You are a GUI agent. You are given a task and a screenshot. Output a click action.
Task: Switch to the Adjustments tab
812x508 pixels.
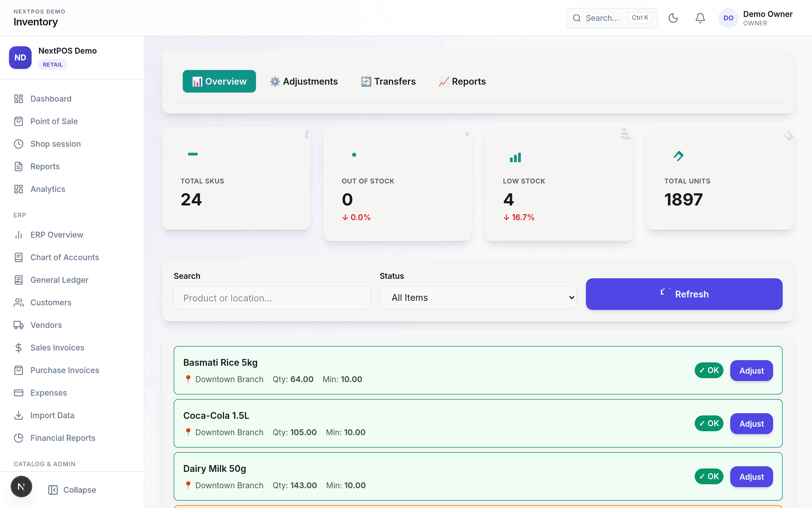click(304, 81)
